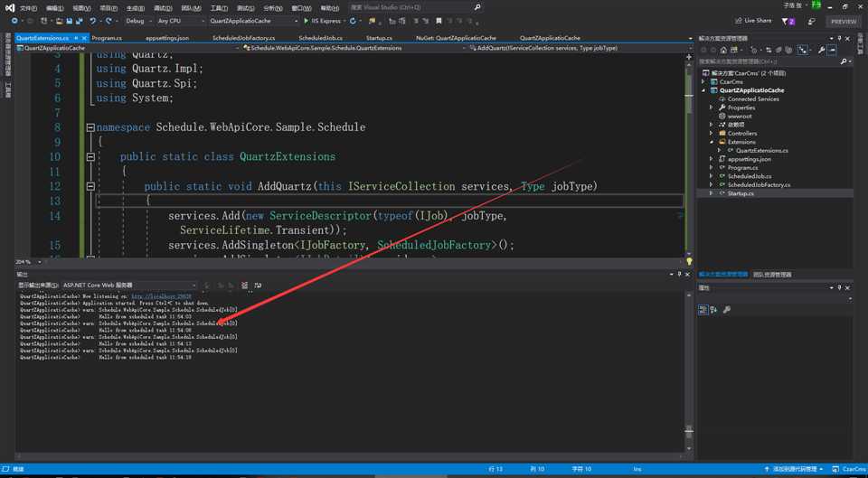Click the Show All Files icon in Solution Explorer

[x=788, y=50]
